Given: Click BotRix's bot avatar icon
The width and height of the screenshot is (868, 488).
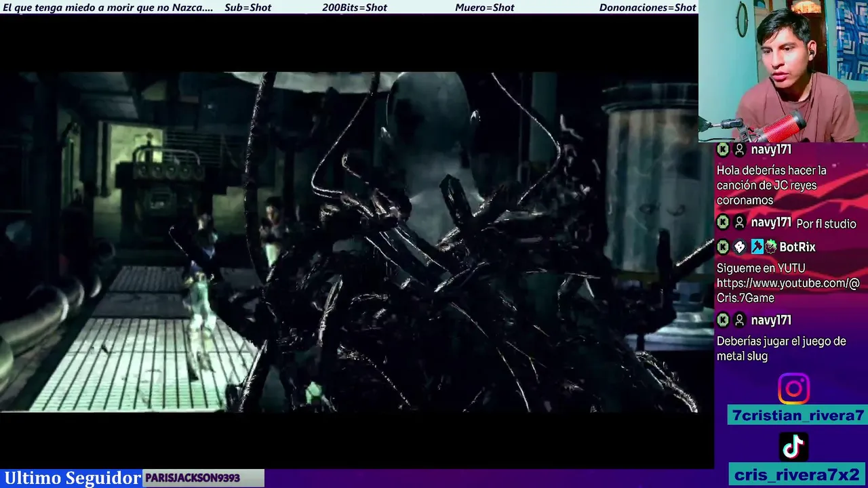Looking at the screenshot, I should click(x=739, y=247).
